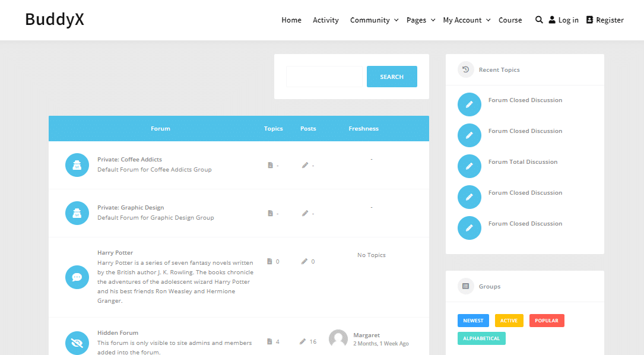Click Margaret's avatar in Hidden Forum row
The width and height of the screenshot is (644, 355).
pos(338,338)
